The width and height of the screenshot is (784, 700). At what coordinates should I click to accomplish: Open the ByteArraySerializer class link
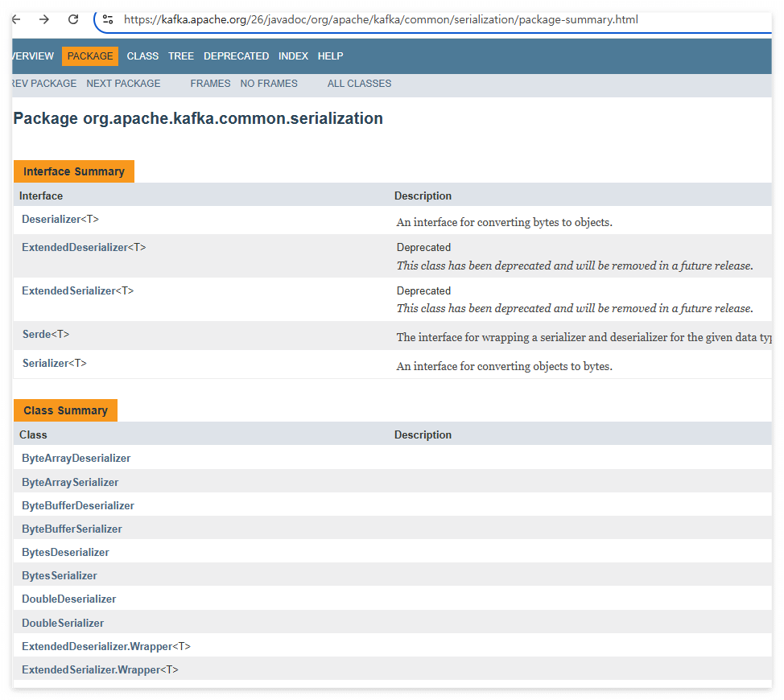tap(70, 482)
